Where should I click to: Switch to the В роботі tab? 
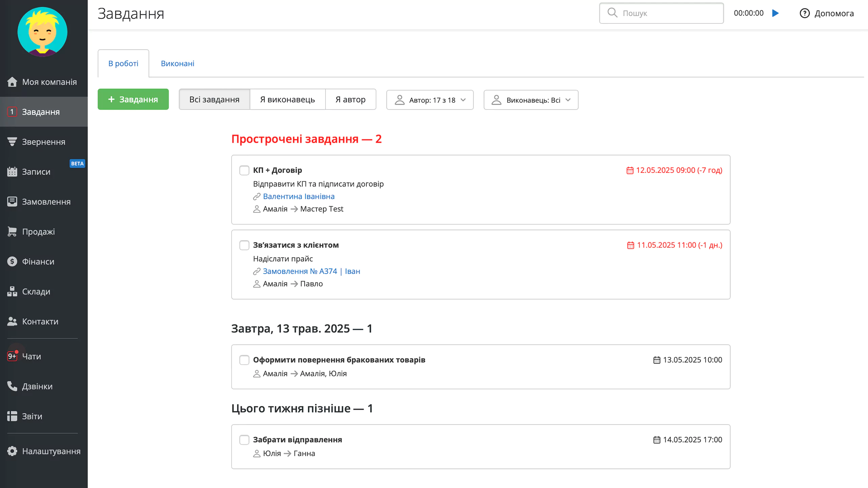(x=123, y=63)
